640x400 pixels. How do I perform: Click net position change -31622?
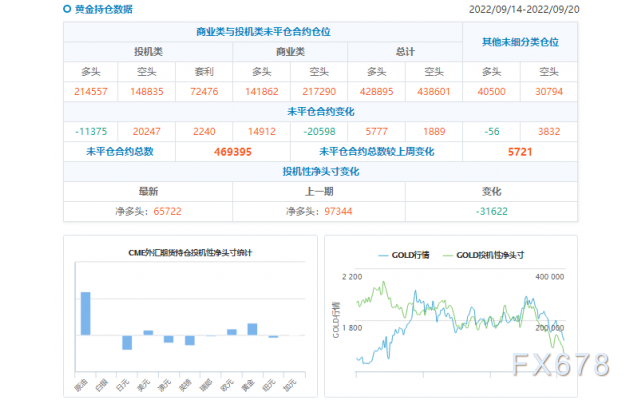point(491,211)
